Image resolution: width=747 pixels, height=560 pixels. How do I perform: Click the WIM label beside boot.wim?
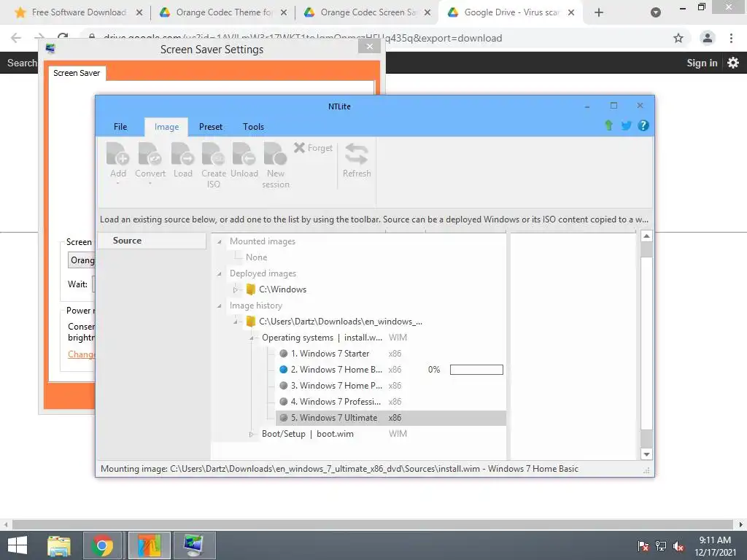coord(398,435)
